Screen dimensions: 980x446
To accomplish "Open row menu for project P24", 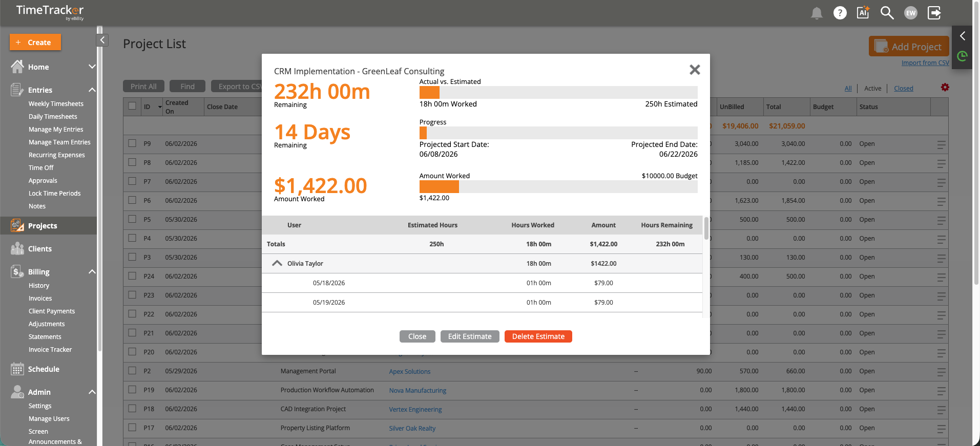I will [941, 278].
